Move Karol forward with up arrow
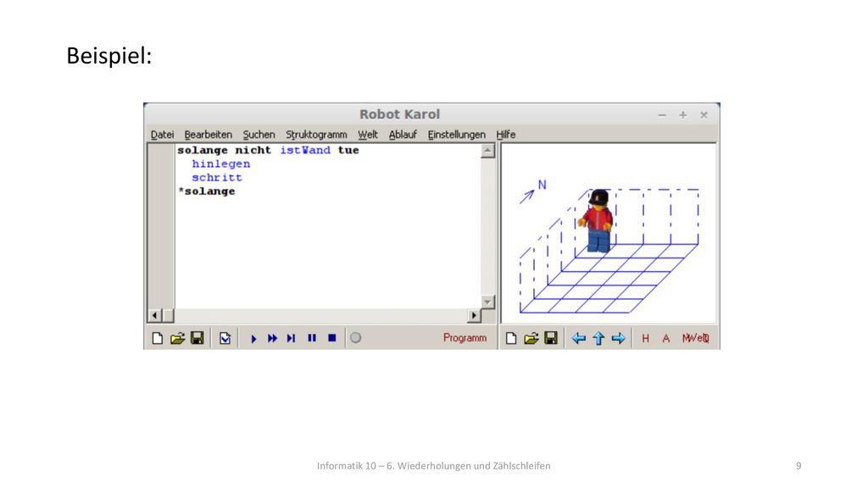This screenshot has width=868, height=488. point(598,338)
